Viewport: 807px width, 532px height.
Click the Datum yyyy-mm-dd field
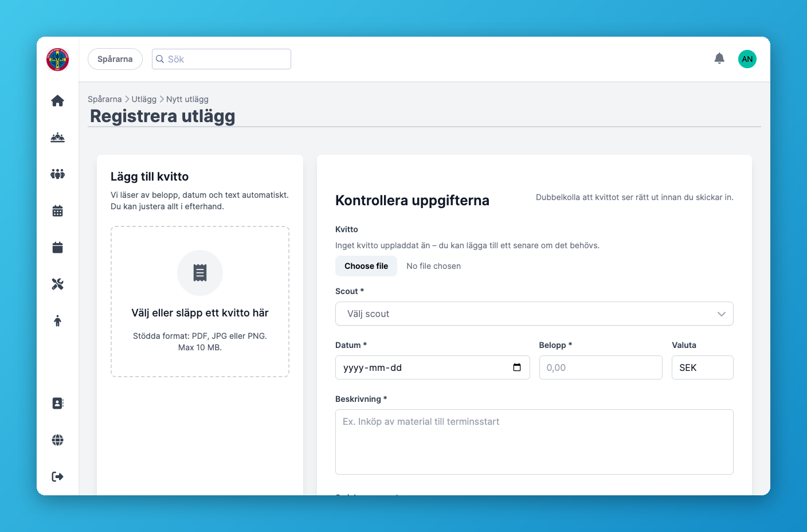(433, 367)
